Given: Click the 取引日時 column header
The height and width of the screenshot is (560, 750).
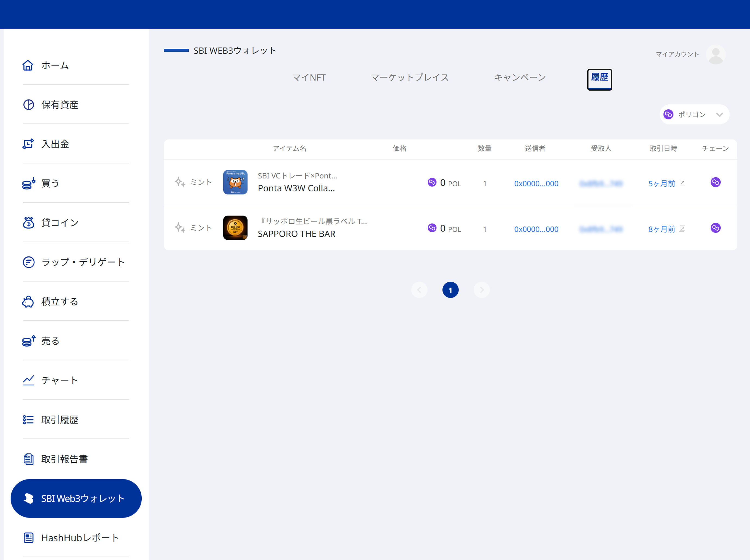Looking at the screenshot, I should tap(663, 148).
